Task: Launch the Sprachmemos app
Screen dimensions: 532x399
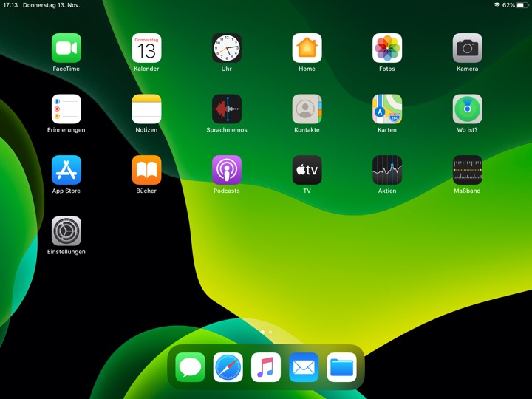Action: pos(227,109)
